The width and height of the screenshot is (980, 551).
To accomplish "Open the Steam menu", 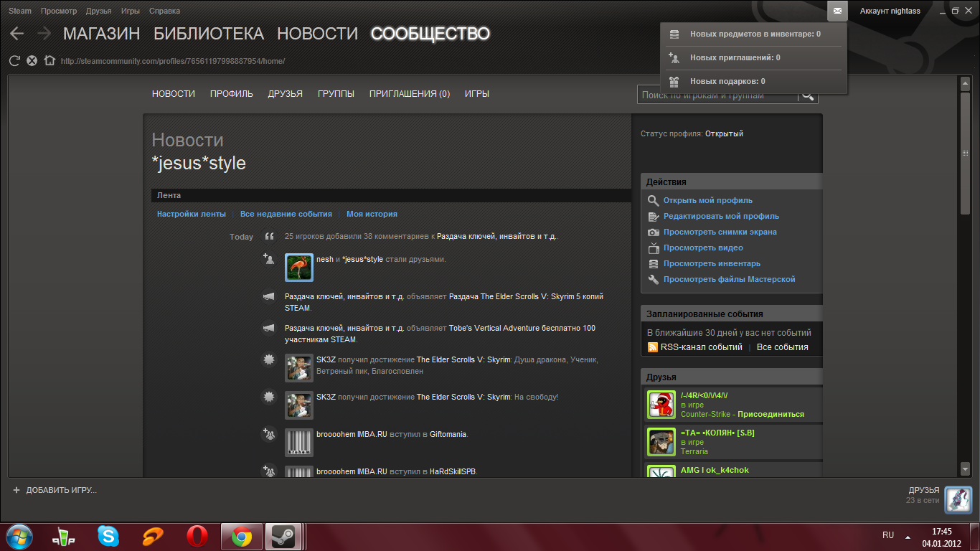I will click(x=20, y=11).
